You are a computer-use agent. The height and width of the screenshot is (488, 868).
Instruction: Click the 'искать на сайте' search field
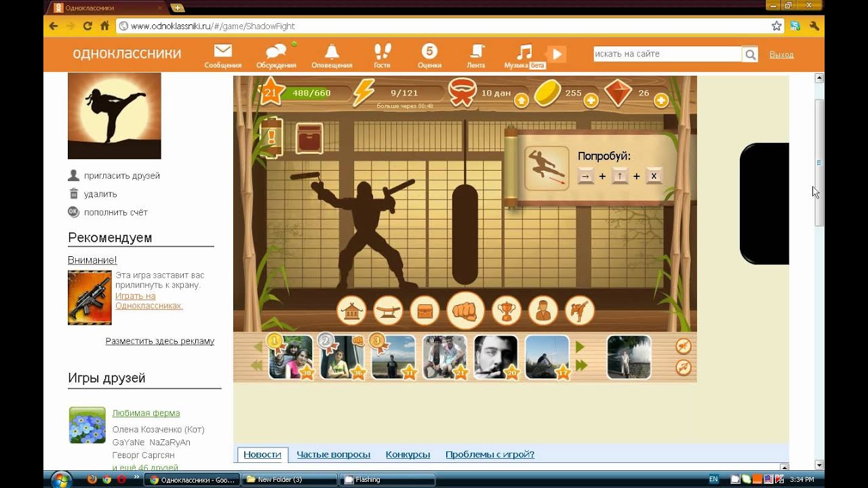[667, 54]
